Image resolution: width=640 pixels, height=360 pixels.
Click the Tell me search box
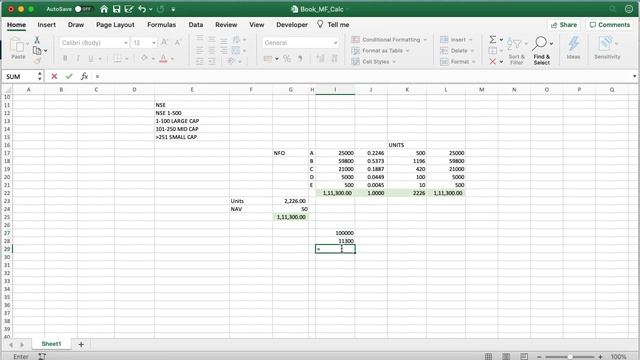(x=333, y=24)
